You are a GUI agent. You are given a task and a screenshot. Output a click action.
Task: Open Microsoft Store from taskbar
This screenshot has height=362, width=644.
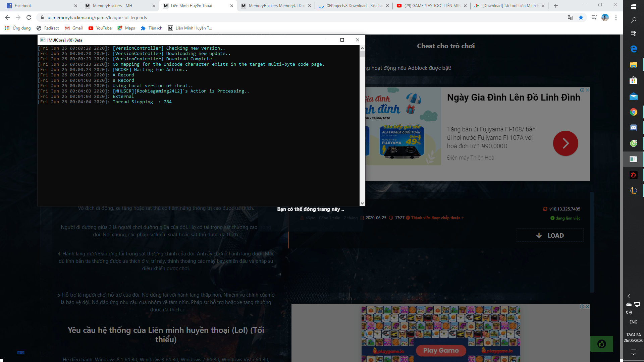(x=634, y=80)
